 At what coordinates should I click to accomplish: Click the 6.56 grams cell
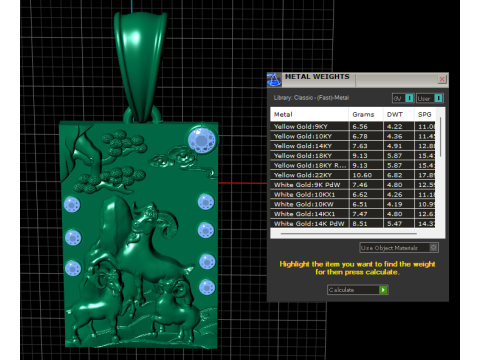coord(366,126)
